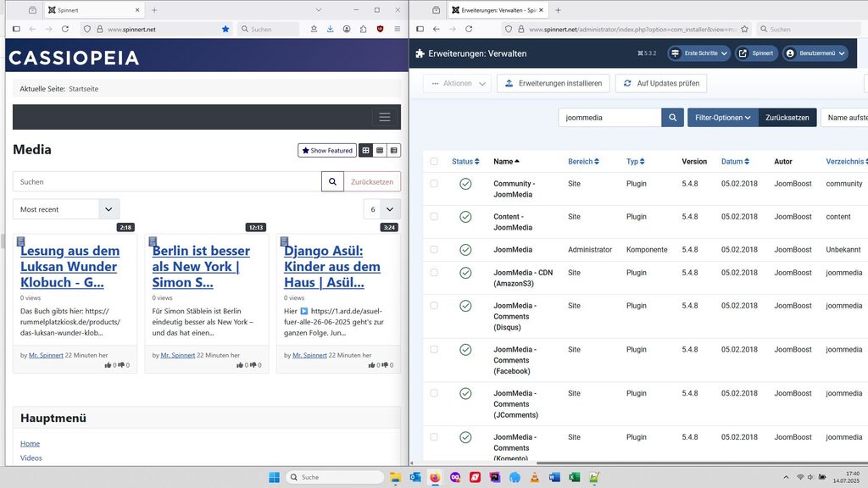Select checkbox for JoomMedia - CDN (AmazonS3)

pos(434,272)
